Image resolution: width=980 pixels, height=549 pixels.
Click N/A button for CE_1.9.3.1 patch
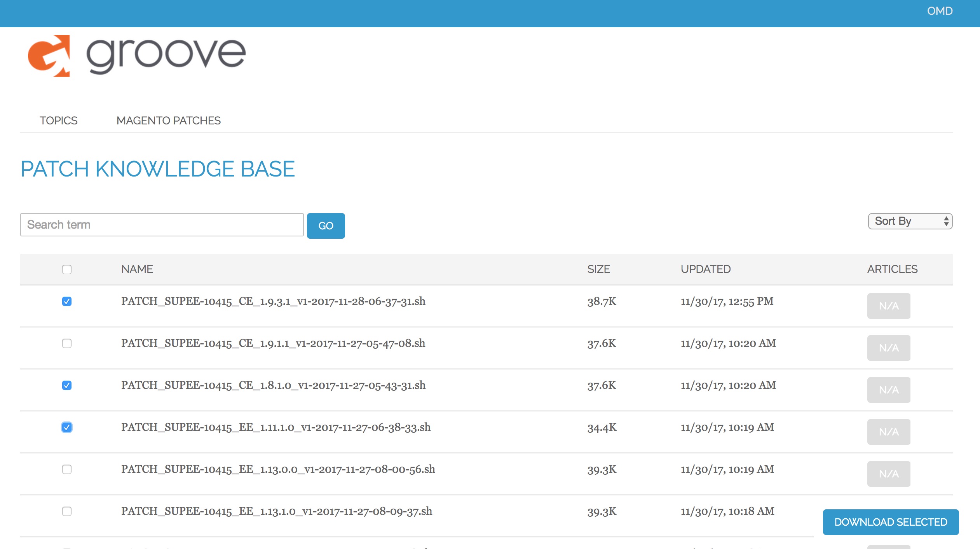point(889,306)
